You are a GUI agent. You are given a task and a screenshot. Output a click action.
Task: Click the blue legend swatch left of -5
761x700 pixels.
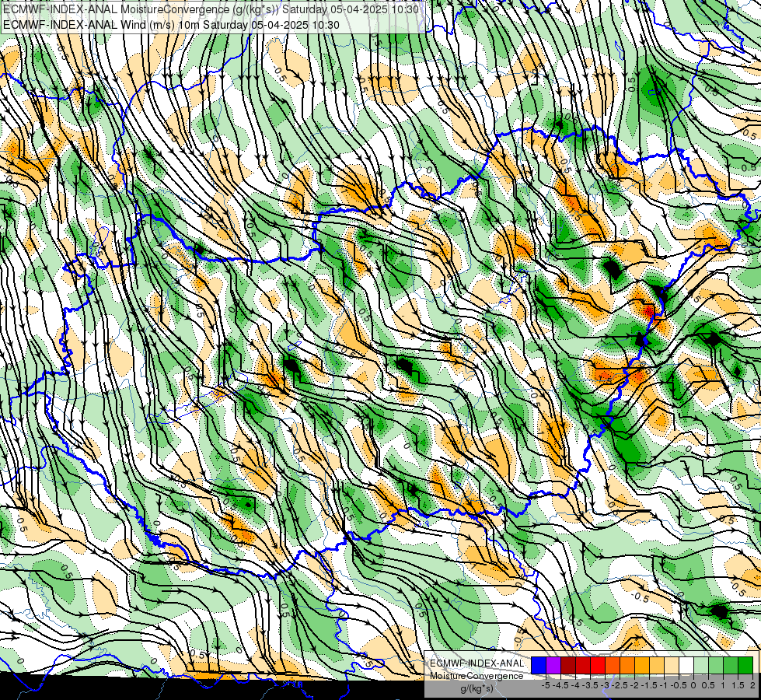(539, 666)
